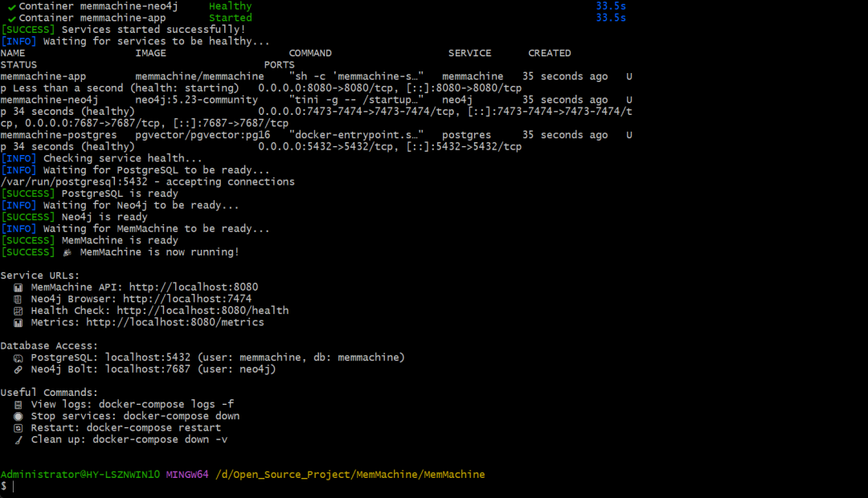Click '/var/run/postgresql:5432 - accepting connections' line
The height and width of the screenshot is (498, 868).
pyautogui.click(x=147, y=182)
